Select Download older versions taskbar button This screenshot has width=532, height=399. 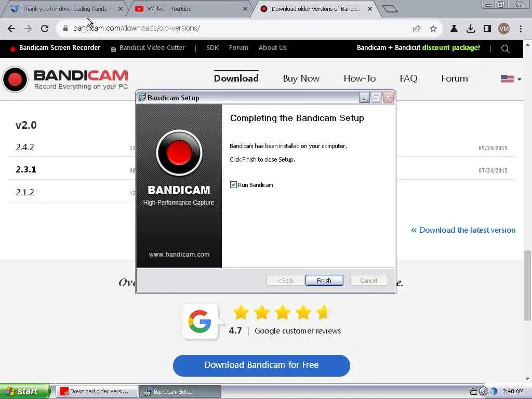tap(96, 392)
